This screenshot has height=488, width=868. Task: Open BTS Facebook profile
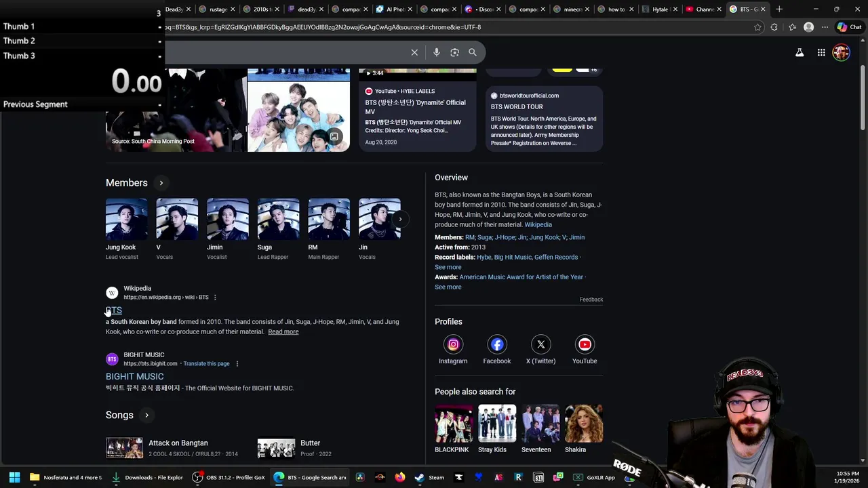497,344
